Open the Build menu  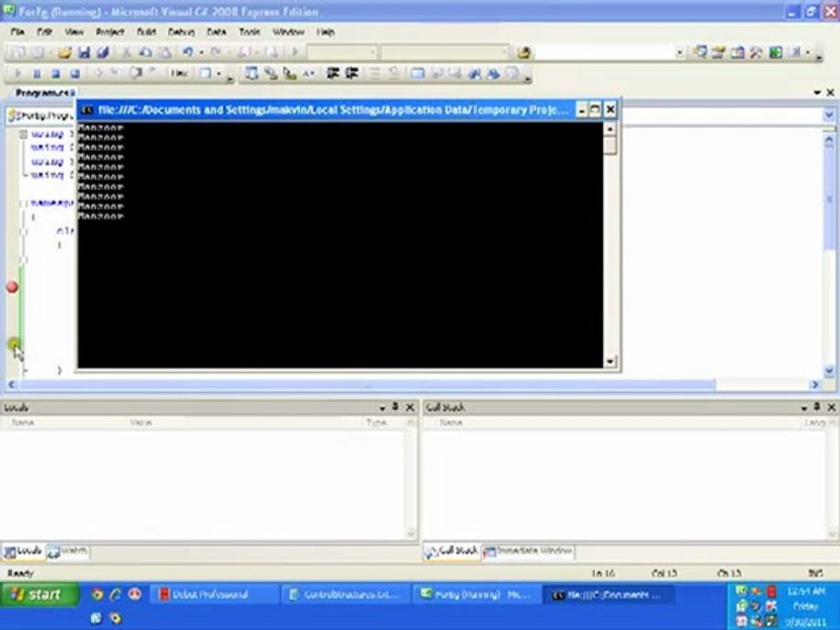tap(146, 32)
